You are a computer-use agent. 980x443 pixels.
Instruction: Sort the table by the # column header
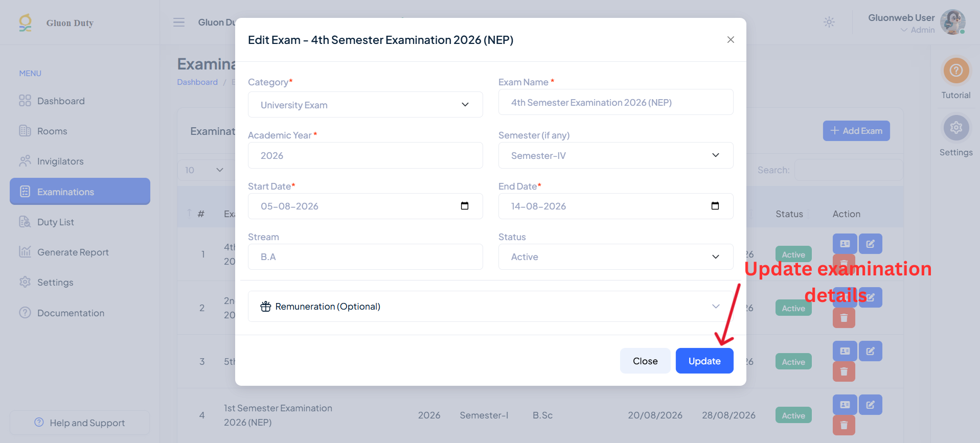(x=201, y=214)
